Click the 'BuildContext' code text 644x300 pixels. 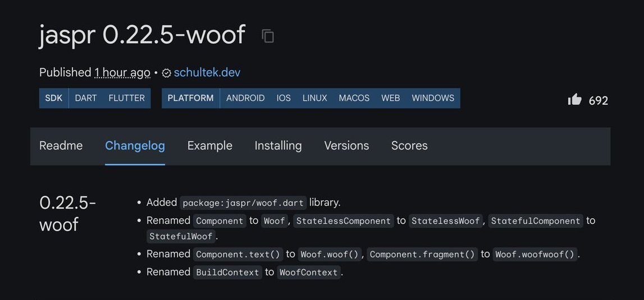227,272
